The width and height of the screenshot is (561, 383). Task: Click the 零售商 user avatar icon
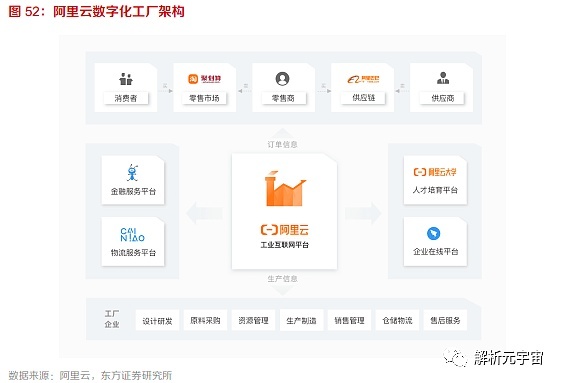click(282, 79)
